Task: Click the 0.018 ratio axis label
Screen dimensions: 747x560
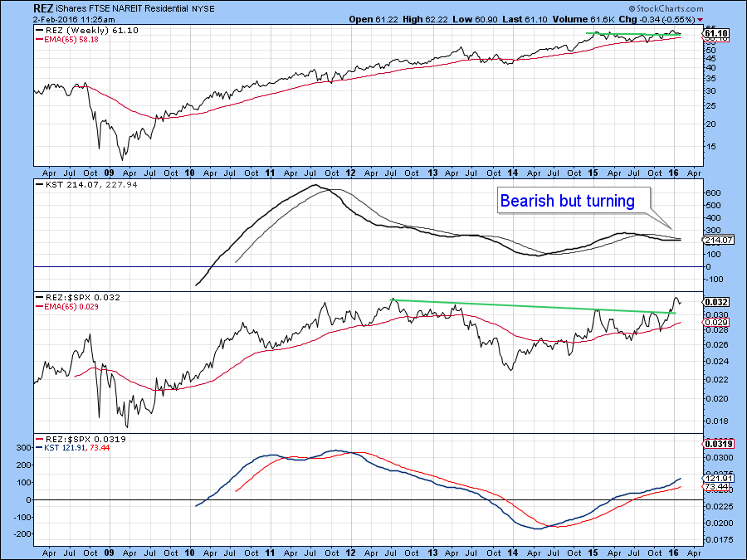Action: coord(716,421)
